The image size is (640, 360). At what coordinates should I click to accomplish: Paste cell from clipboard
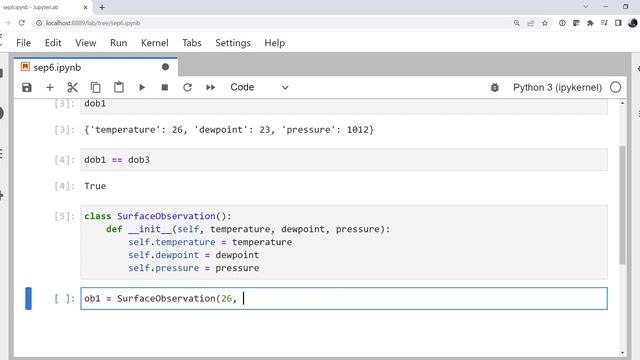pos(119,87)
